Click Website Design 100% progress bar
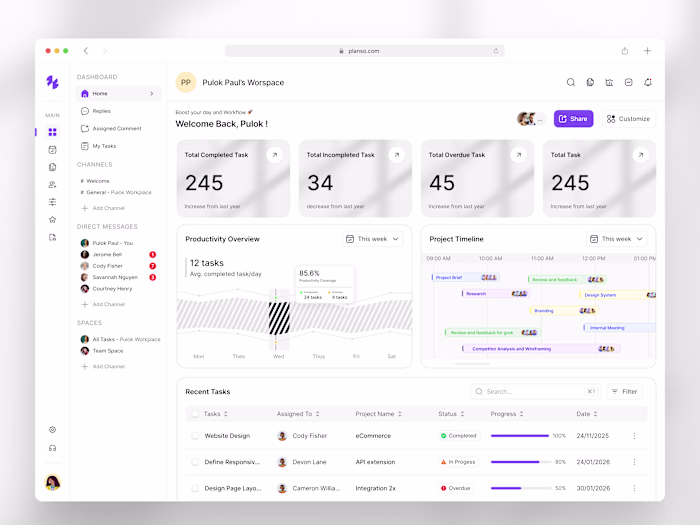700x525 pixels. 520,436
